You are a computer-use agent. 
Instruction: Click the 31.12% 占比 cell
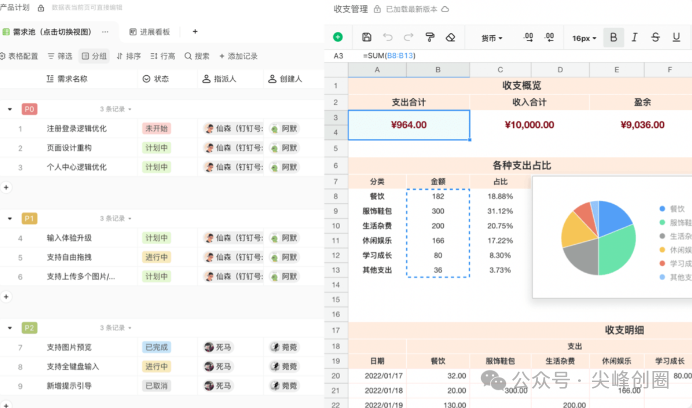500,211
